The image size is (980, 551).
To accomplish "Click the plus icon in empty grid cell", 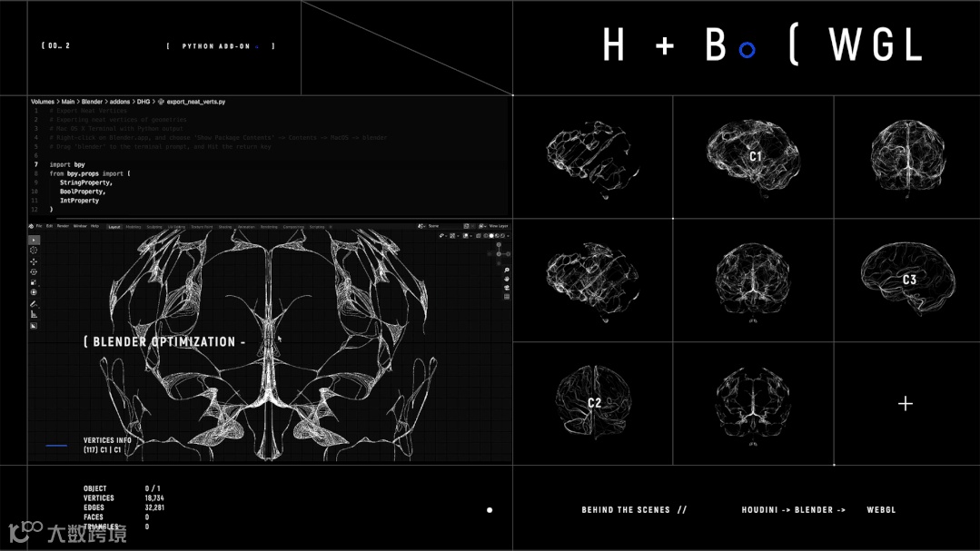I will pyautogui.click(x=905, y=404).
